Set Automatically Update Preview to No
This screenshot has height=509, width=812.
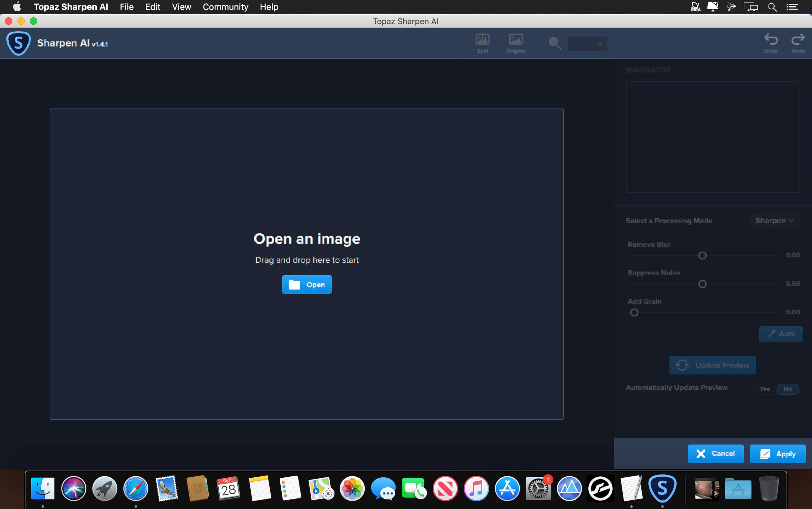pyautogui.click(x=787, y=389)
